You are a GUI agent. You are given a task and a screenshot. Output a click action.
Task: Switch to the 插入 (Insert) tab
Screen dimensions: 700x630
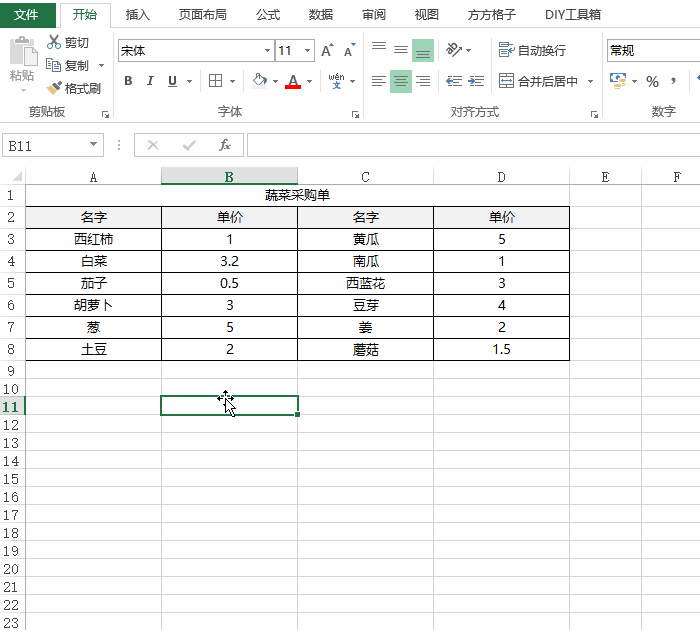click(x=138, y=15)
